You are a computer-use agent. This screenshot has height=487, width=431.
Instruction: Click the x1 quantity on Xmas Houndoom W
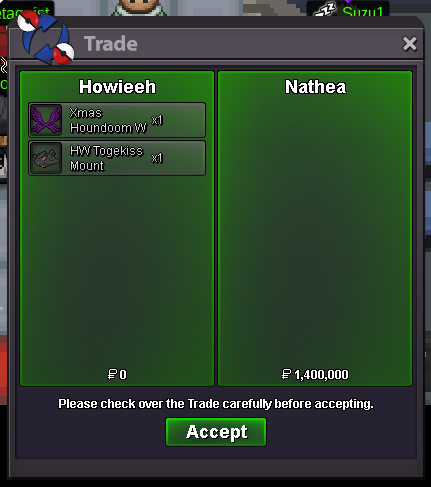[157, 120]
